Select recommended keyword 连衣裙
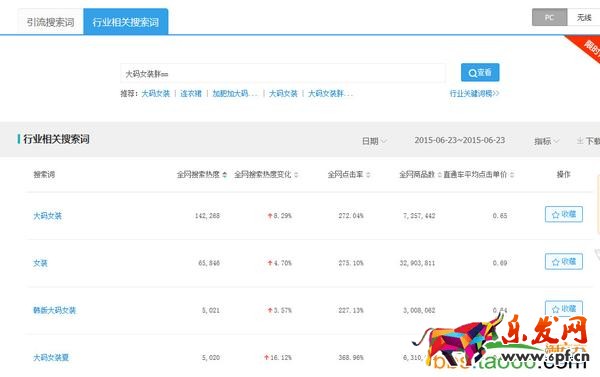The height and width of the screenshot is (377, 600). point(191,93)
